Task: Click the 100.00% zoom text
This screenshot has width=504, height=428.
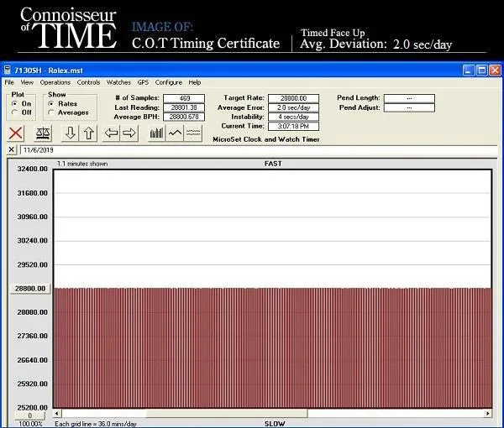Action: click(x=30, y=424)
